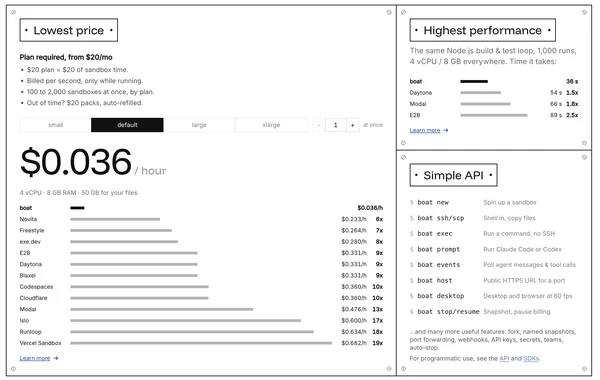Screen dimensions: 600x380
Task: Click the boat exec command
Action: [435, 234]
